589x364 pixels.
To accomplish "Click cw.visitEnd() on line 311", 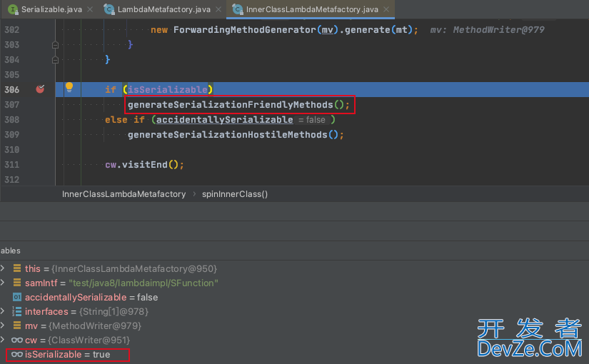I will [144, 165].
